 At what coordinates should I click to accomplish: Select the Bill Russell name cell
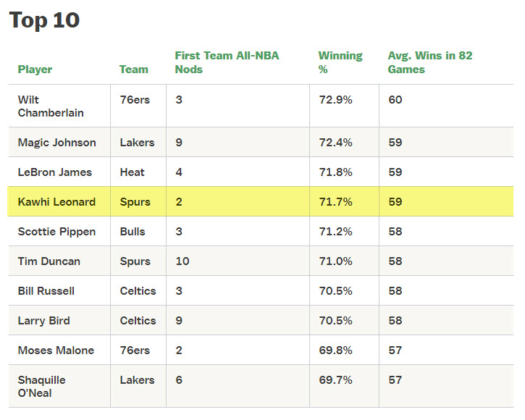click(46, 291)
